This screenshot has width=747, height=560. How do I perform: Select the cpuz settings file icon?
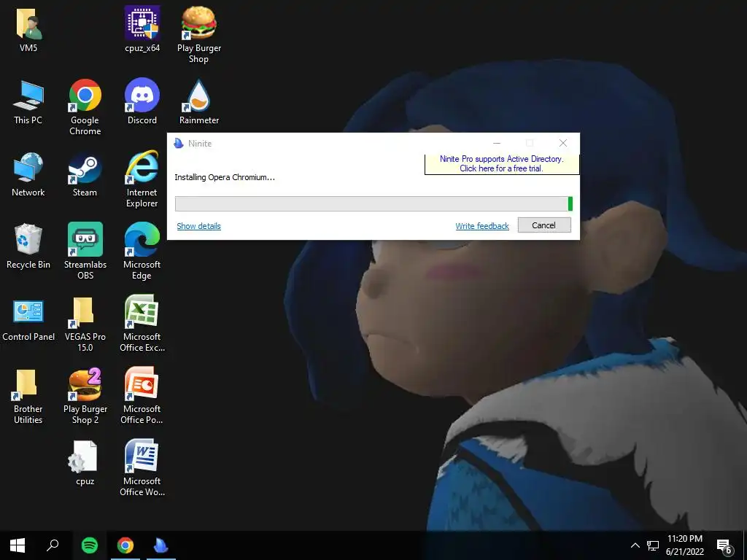[85, 463]
